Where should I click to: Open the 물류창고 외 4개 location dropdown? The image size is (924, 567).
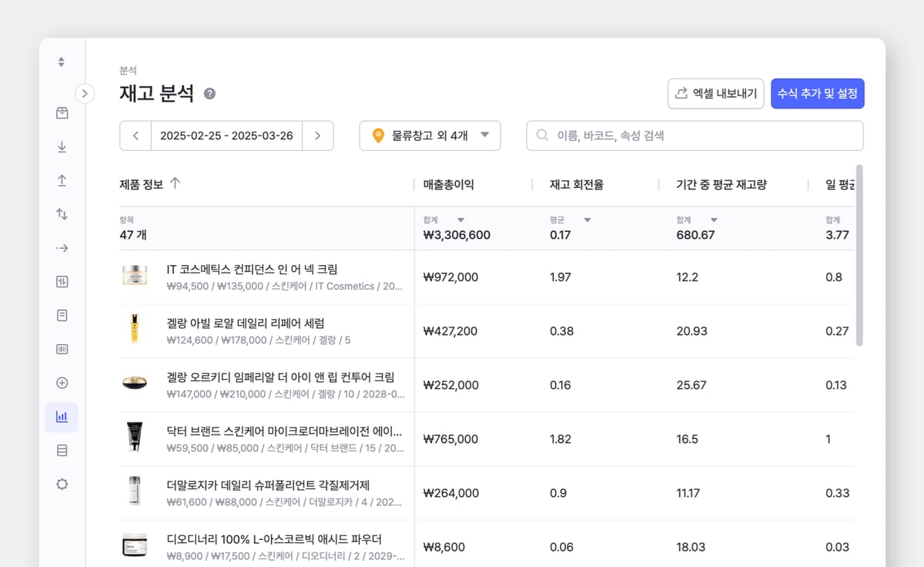(x=430, y=136)
